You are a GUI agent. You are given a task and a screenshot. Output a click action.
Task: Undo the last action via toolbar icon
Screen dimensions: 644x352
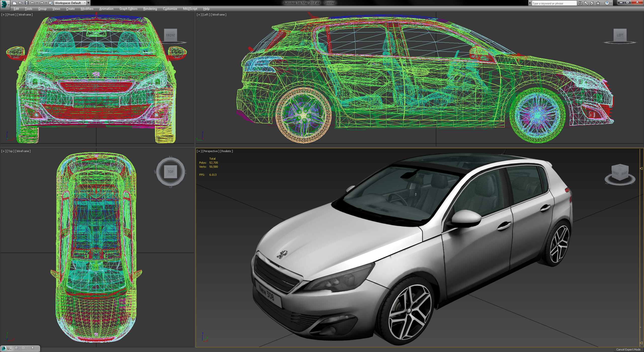point(33,3)
